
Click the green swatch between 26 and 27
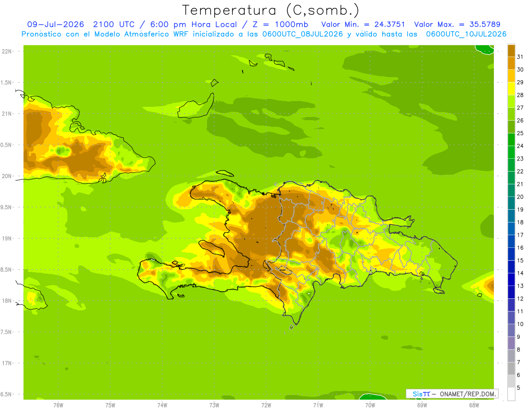[511, 114]
